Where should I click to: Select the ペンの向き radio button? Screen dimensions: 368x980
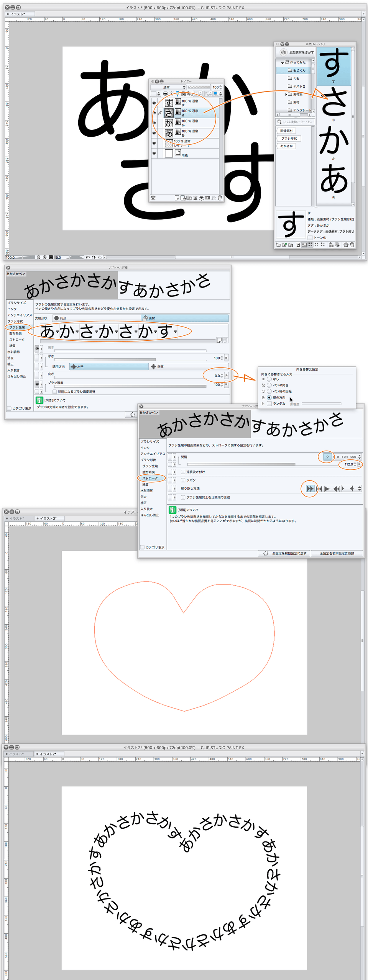point(269,385)
